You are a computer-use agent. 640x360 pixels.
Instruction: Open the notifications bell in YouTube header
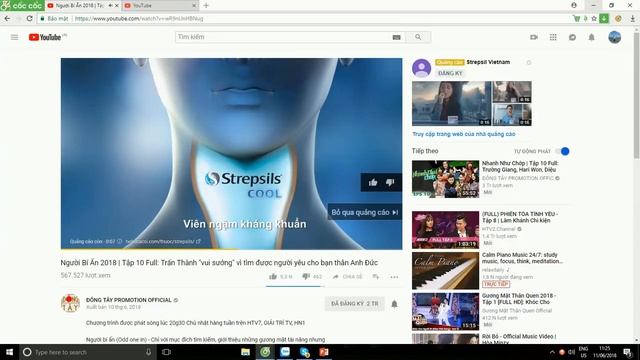591,37
